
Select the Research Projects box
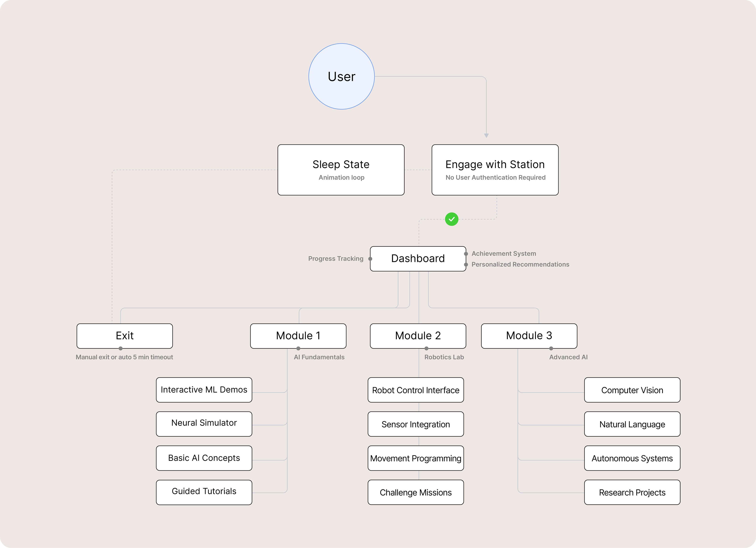pos(632,492)
